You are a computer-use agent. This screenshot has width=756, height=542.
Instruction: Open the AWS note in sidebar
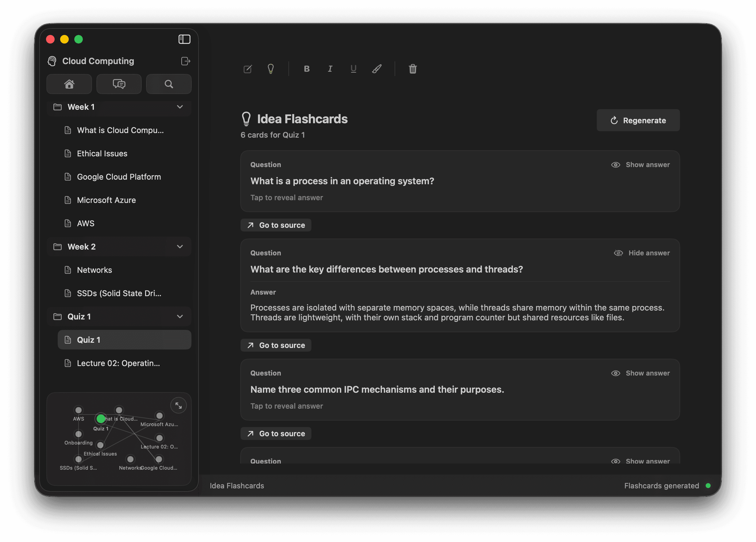(x=124, y=223)
